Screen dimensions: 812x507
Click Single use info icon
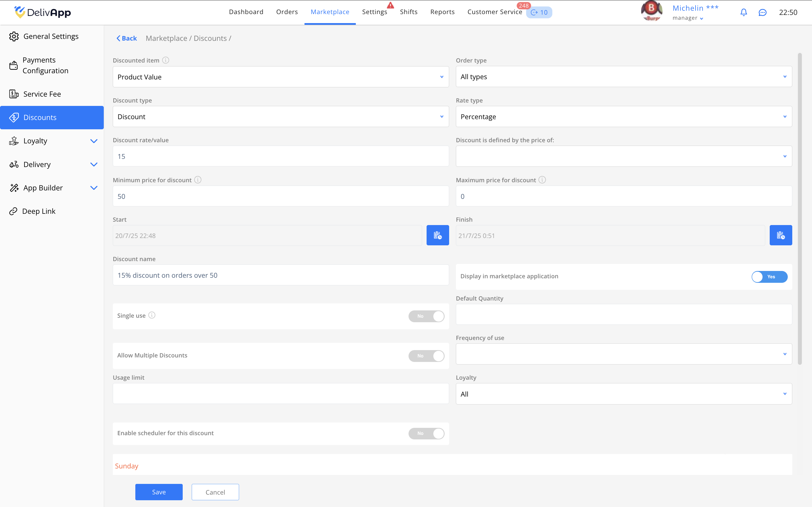pyautogui.click(x=152, y=315)
